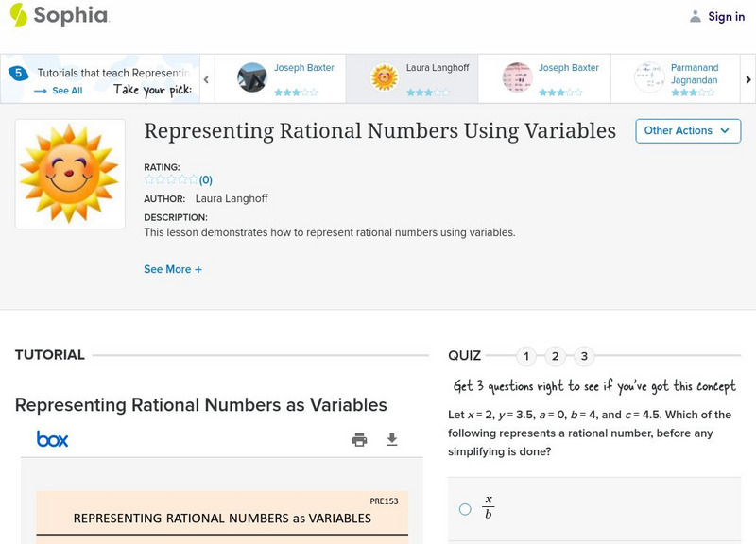The image size is (756, 544).
Task: Click the Sophia logo icon
Action: point(19,15)
